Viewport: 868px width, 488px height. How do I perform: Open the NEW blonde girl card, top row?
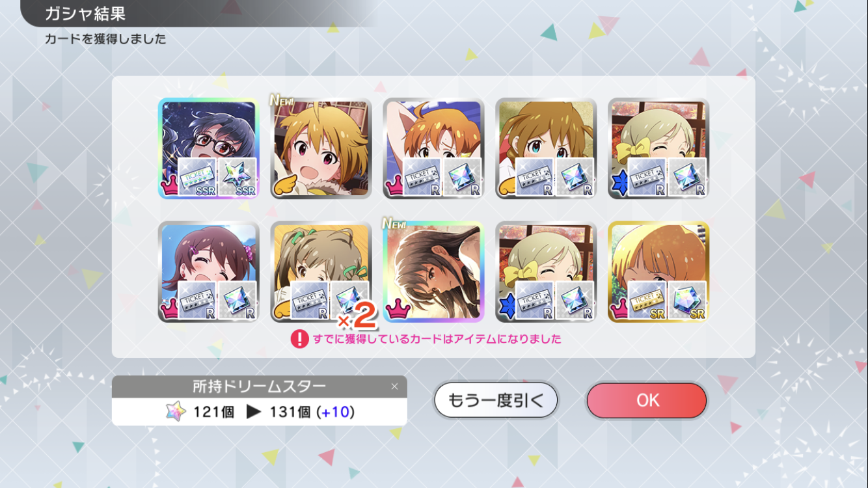click(321, 148)
